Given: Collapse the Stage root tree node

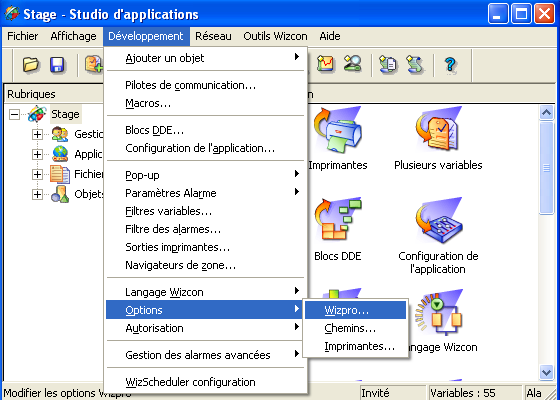Looking at the screenshot, I should [x=14, y=115].
